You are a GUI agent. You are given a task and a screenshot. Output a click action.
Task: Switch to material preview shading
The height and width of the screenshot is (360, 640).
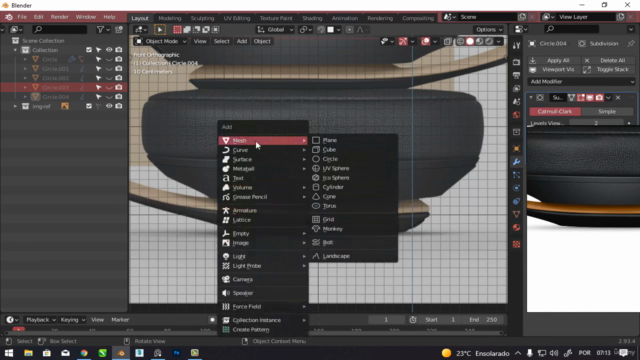point(479,41)
